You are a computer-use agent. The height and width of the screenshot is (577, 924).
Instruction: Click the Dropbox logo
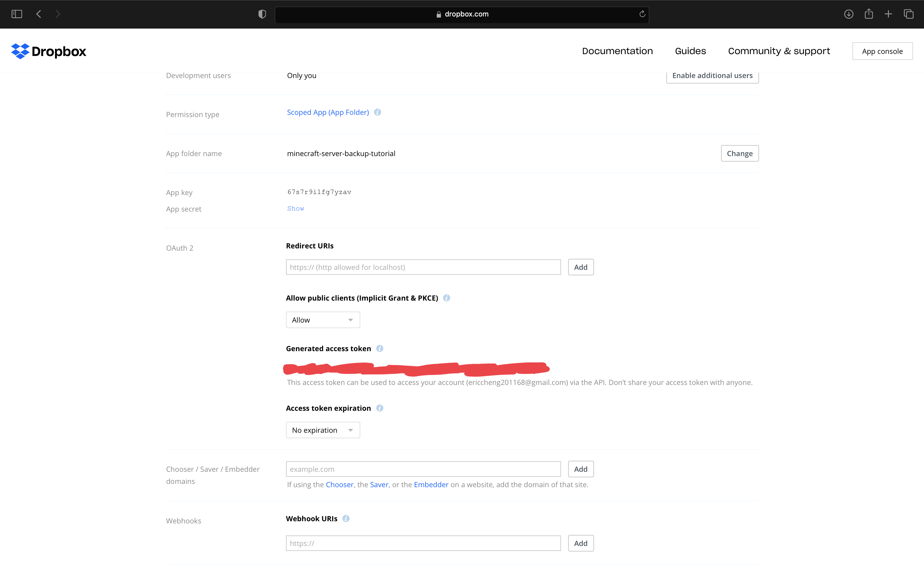[x=48, y=51]
